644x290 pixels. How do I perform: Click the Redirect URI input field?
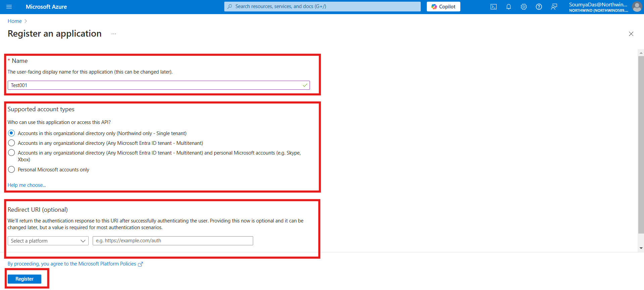[x=173, y=241]
